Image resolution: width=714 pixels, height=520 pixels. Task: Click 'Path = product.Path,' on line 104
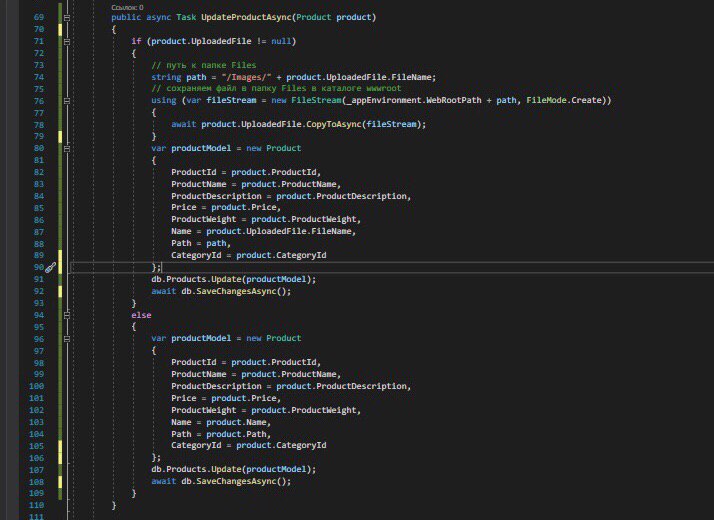click(x=221, y=434)
